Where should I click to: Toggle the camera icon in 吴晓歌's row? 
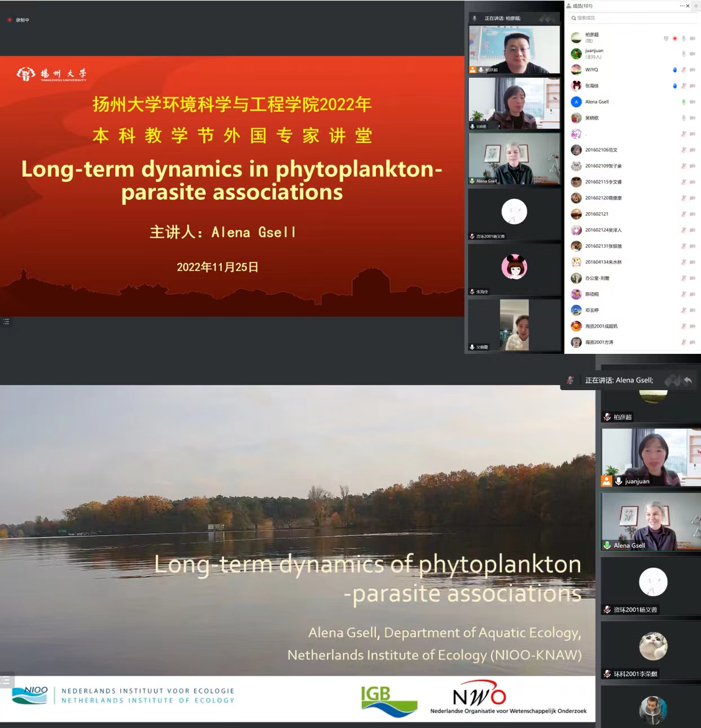click(x=693, y=118)
